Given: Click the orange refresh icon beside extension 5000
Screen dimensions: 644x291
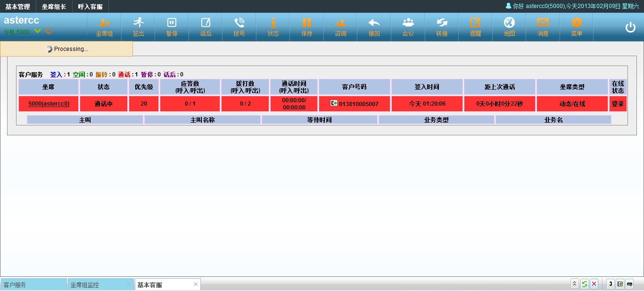Looking at the screenshot, I should (49, 32).
